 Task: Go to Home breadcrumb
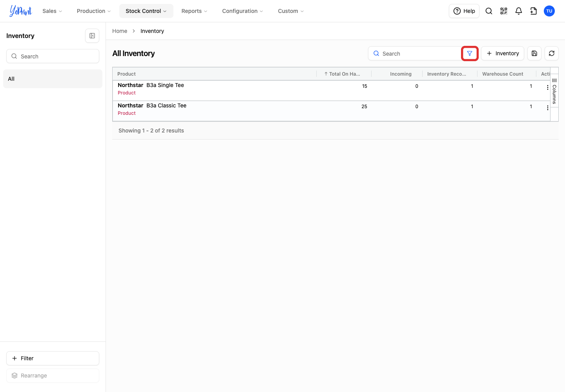(120, 31)
